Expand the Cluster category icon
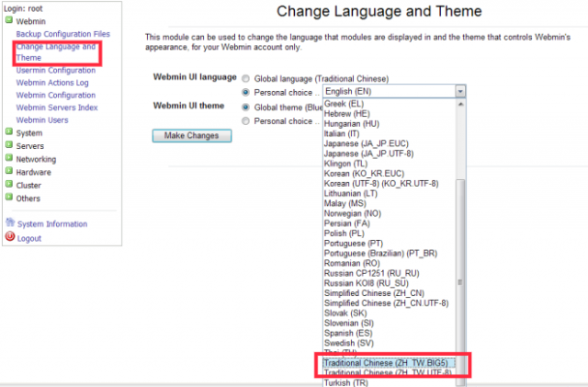The height and width of the screenshot is (387, 588). 9,184
